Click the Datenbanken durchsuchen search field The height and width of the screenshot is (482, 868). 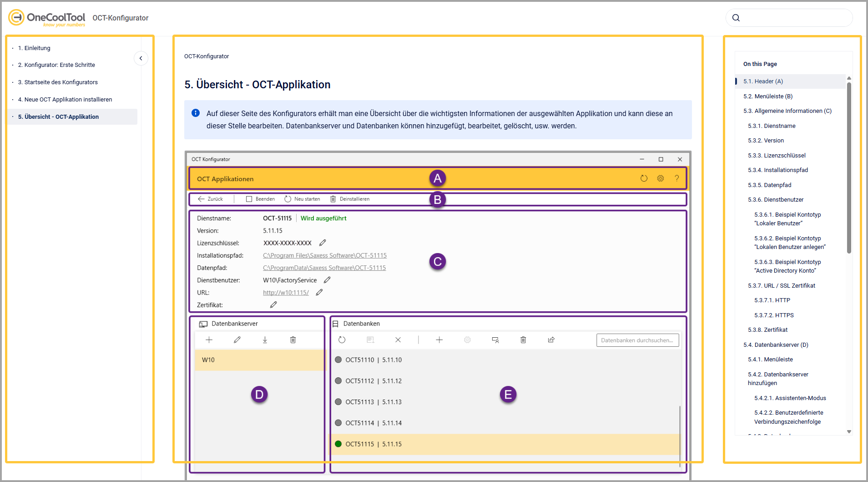point(637,340)
